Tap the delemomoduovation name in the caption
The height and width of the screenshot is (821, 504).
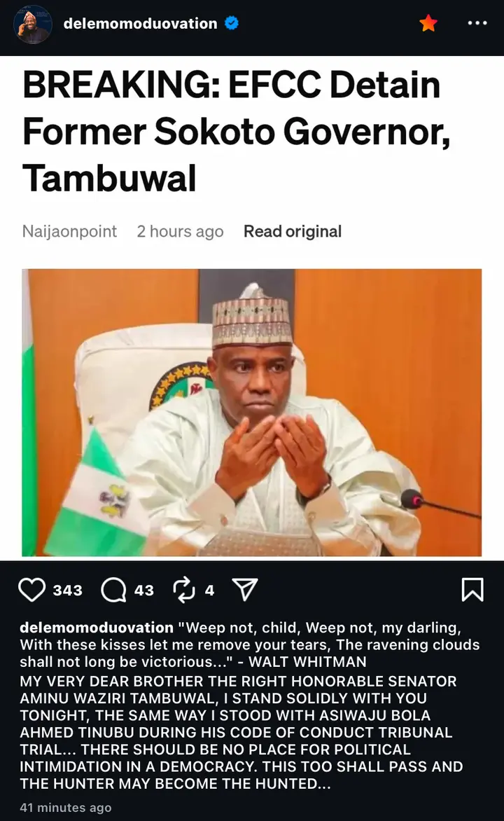(x=97, y=627)
